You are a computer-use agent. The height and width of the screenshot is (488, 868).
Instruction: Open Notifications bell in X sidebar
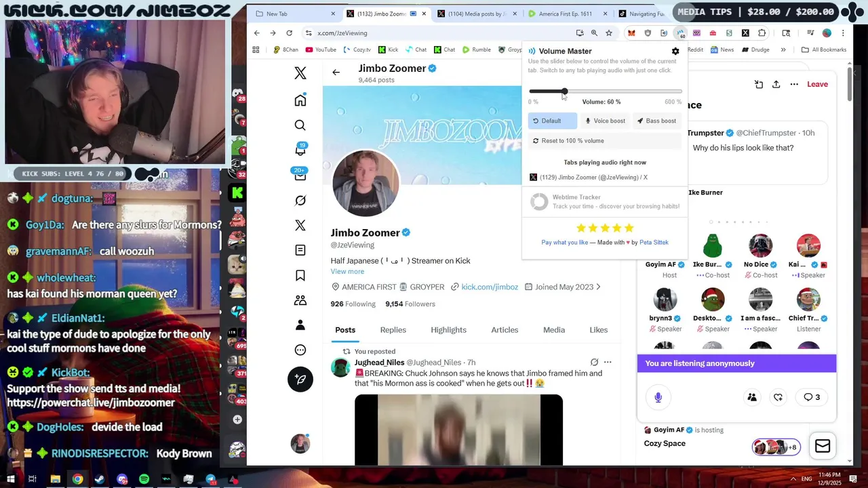tap(300, 150)
